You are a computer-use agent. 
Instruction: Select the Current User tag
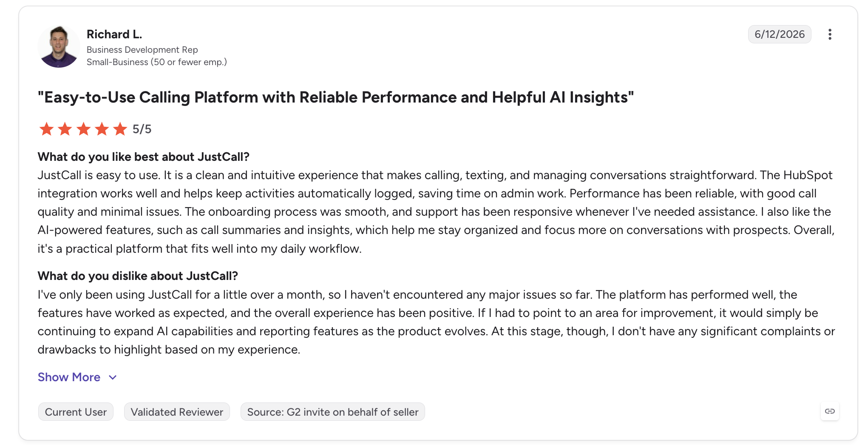click(x=76, y=412)
